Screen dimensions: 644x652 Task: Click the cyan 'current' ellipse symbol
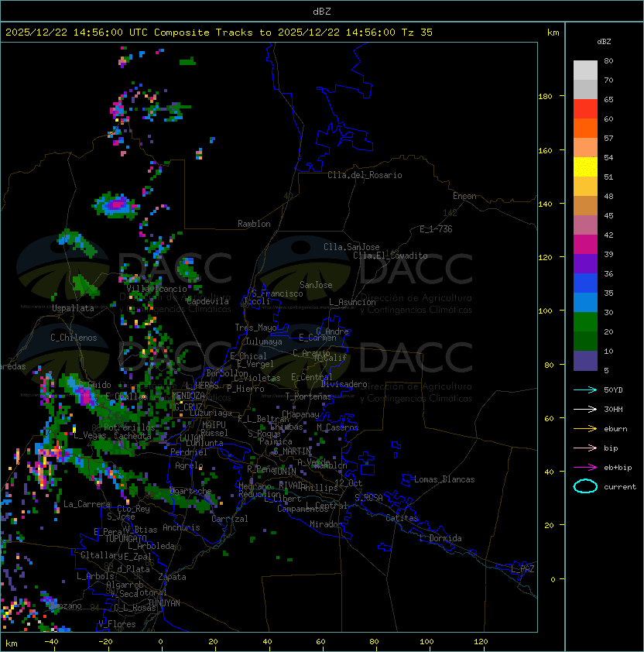[x=585, y=486]
